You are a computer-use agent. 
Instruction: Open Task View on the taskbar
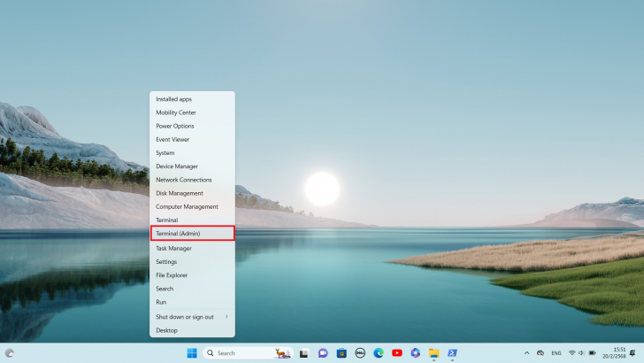coord(304,353)
